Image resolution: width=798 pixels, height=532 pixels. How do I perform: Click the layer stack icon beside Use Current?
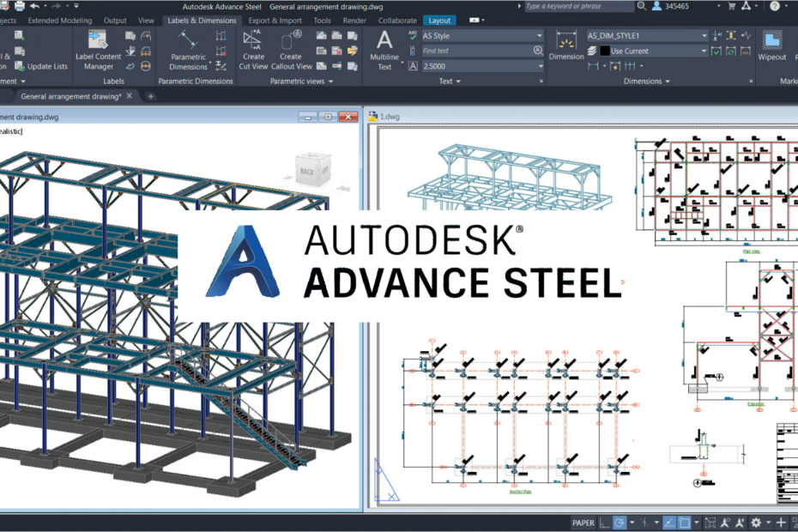[x=592, y=51]
